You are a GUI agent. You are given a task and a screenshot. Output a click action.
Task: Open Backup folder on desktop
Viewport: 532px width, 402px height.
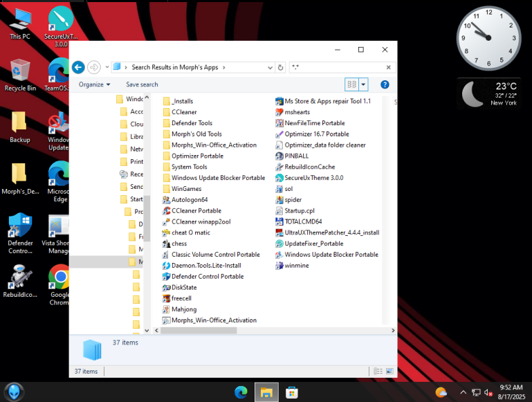(x=19, y=127)
